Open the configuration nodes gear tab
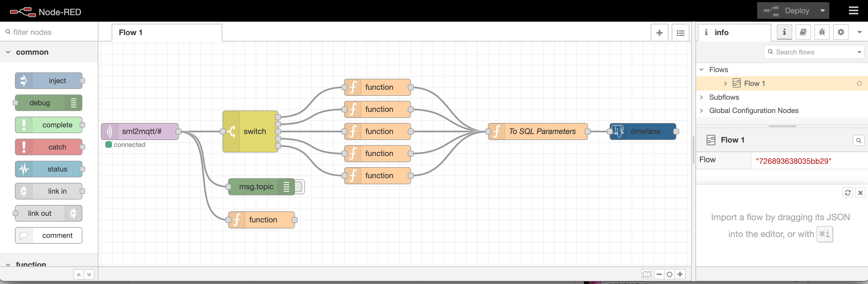868x284 pixels. (841, 32)
